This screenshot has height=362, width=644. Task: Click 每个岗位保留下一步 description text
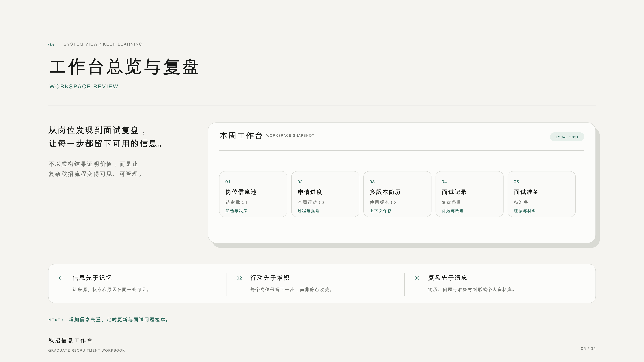[x=291, y=290]
